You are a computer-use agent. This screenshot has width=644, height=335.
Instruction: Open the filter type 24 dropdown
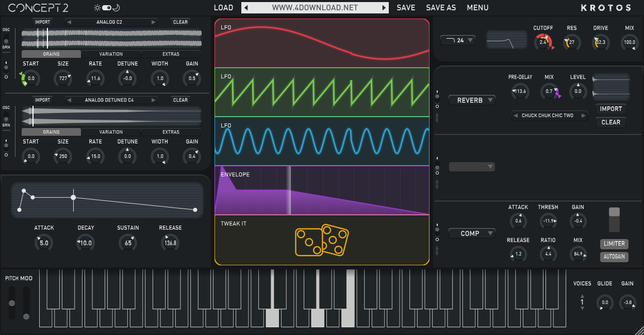(457, 40)
